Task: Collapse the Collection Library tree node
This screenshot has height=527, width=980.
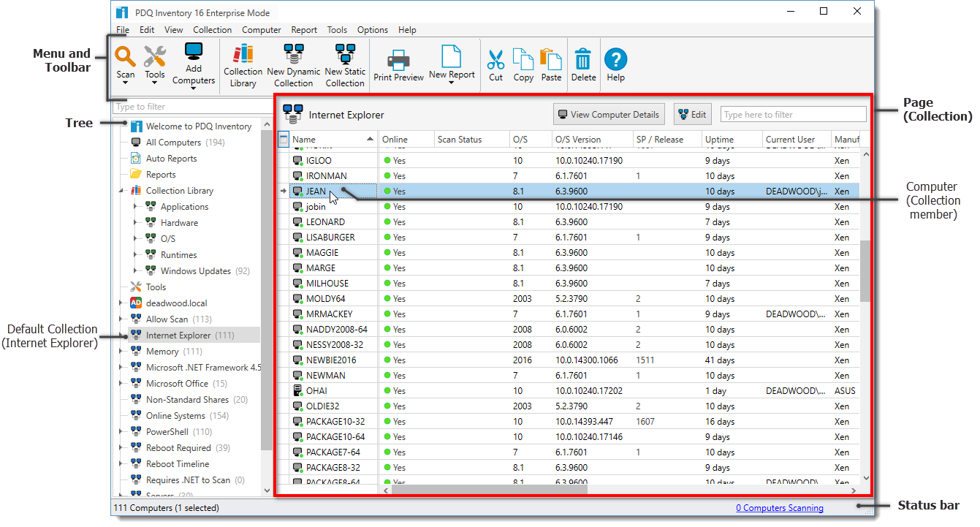Action: coord(121,191)
